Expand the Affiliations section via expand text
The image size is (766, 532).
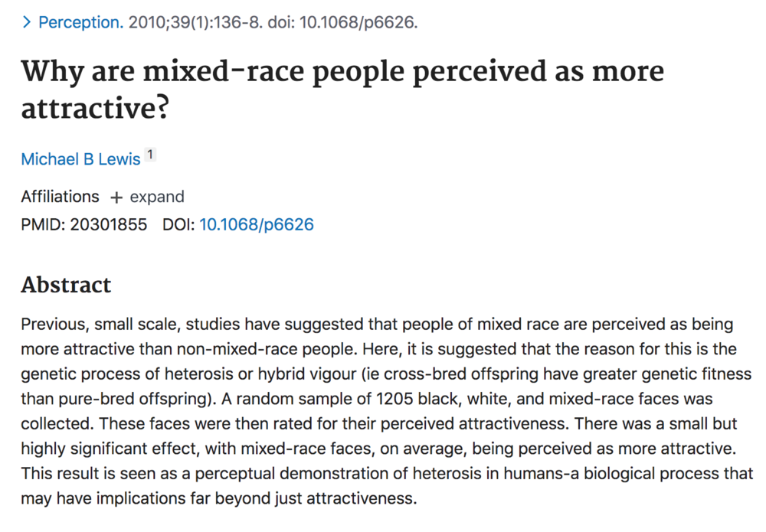(x=157, y=197)
